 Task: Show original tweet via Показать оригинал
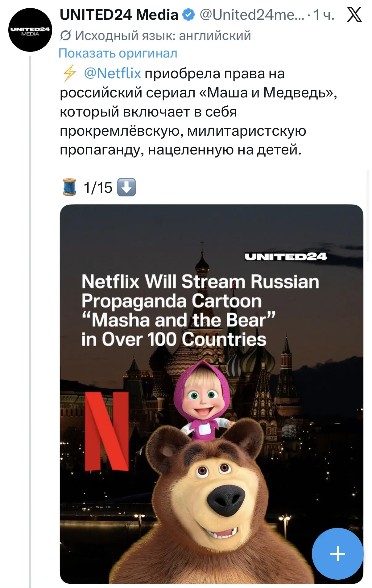(x=118, y=53)
